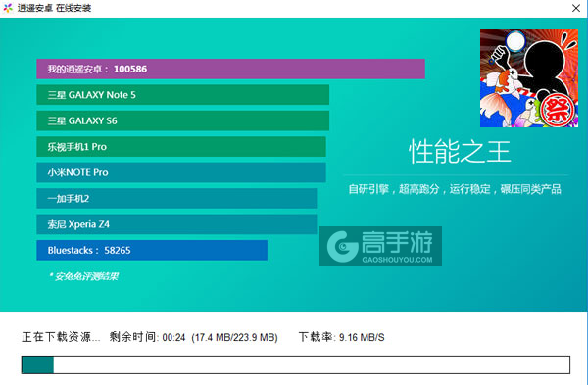
Task: Select the 小米NOTE Pro bar
Action: click(181, 172)
